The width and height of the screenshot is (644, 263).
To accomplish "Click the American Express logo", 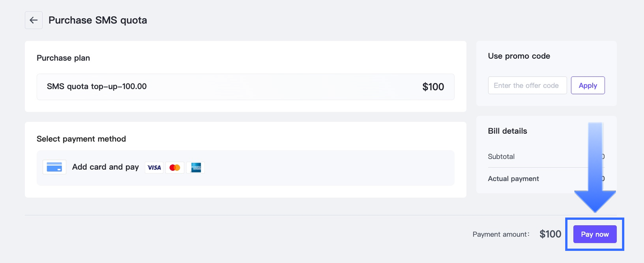I will coord(195,168).
